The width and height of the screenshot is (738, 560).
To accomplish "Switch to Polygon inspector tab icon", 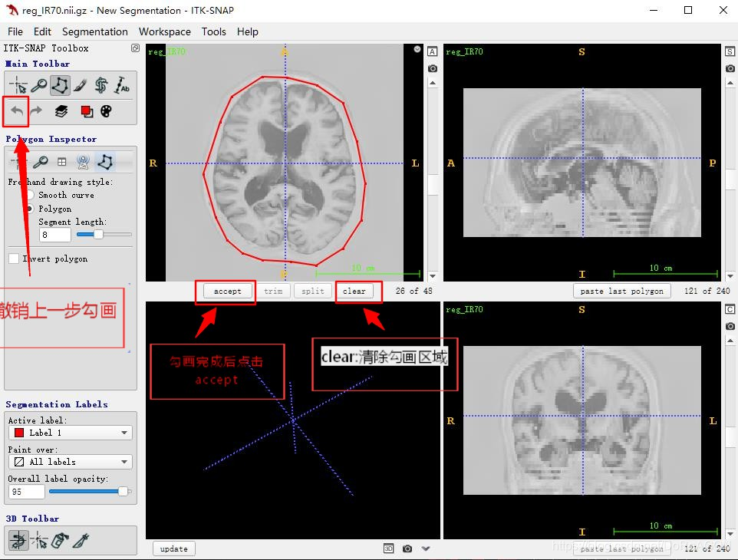I will click(104, 162).
